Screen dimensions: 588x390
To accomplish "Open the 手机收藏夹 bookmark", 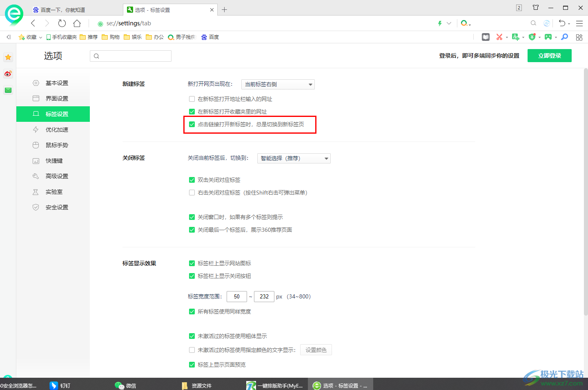I will 62,37.
